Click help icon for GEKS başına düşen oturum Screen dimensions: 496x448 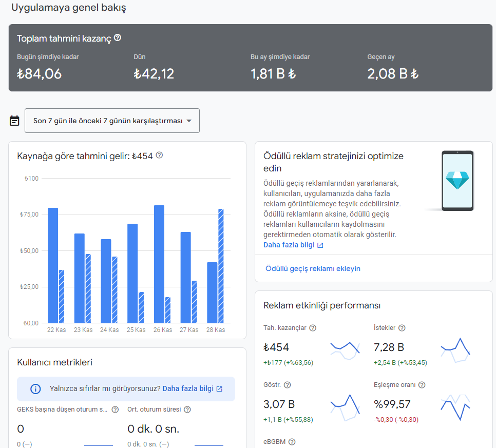[x=115, y=410]
